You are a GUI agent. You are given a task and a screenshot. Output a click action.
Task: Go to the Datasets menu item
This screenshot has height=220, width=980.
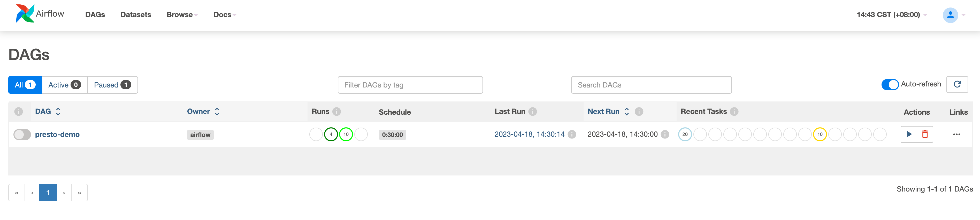pyautogui.click(x=136, y=14)
